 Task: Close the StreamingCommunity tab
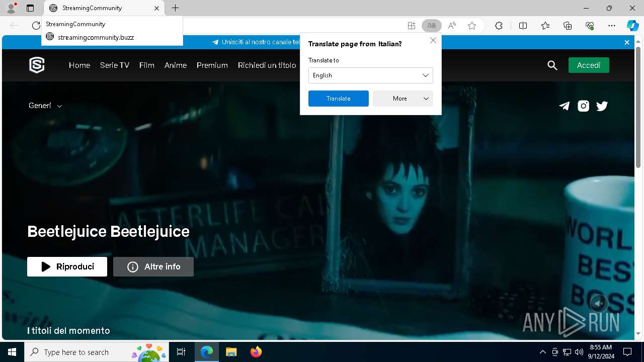tap(156, 8)
